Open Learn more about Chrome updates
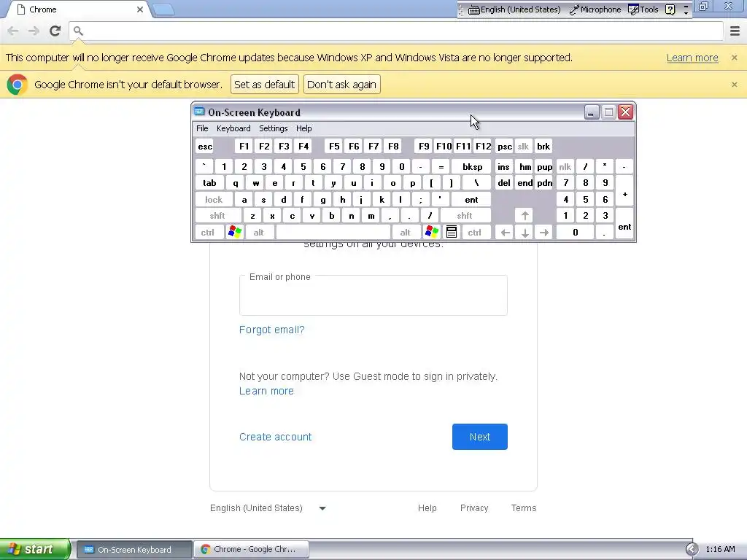Image resolution: width=747 pixels, height=560 pixels. coord(692,58)
